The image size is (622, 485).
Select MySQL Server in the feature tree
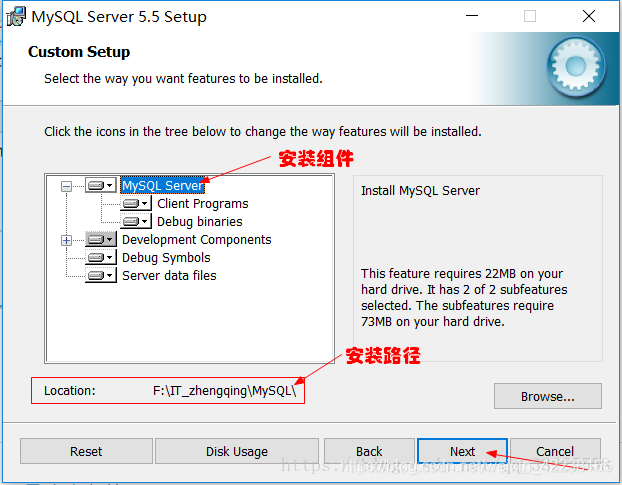click(x=163, y=186)
